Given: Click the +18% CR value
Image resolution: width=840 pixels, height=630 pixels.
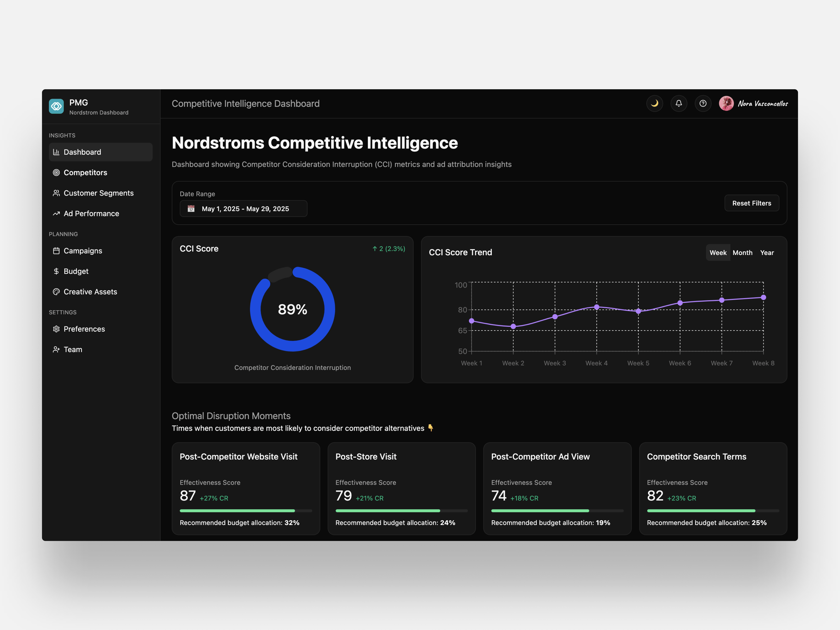Looking at the screenshot, I should (524, 498).
